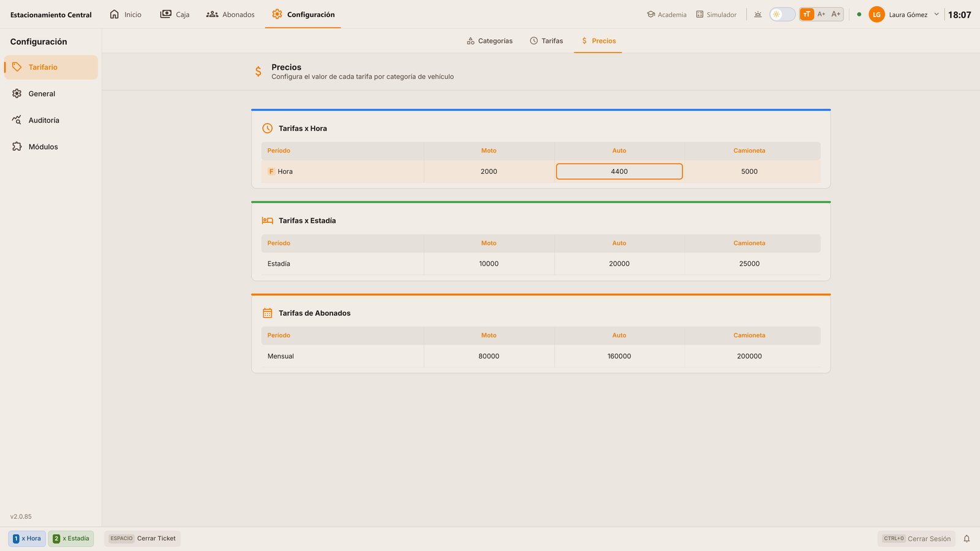Click Auto Mensual price 160000

pyautogui.click(x=619, y=356)
